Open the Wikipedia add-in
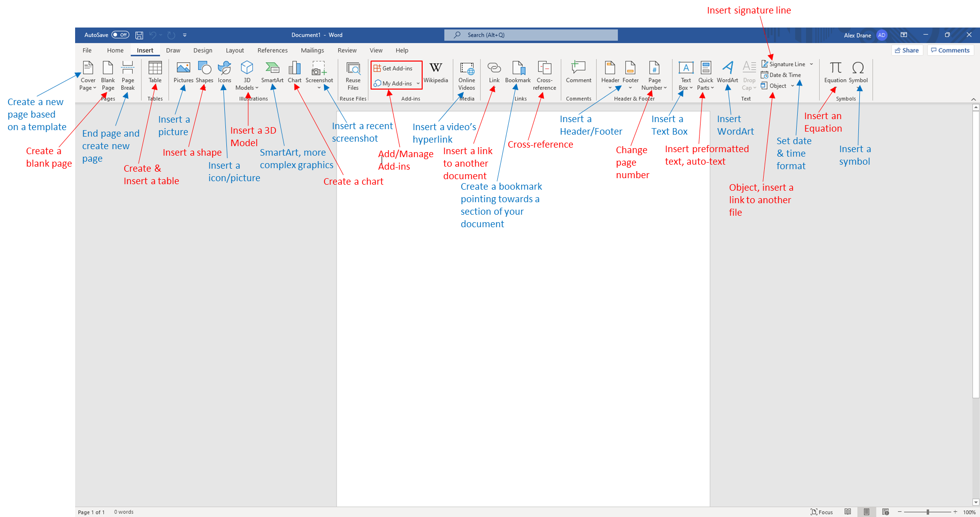980x517 pixels. pyautogui.click(x=436, y=72)
